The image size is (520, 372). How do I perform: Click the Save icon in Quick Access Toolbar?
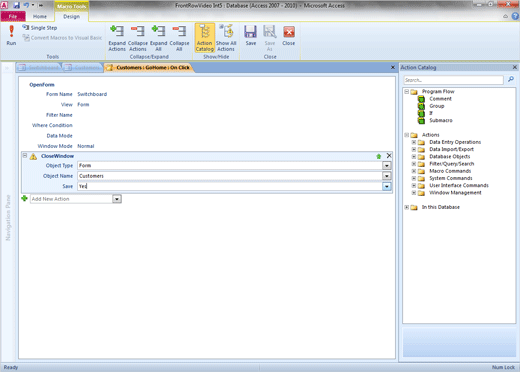(16, 5)
